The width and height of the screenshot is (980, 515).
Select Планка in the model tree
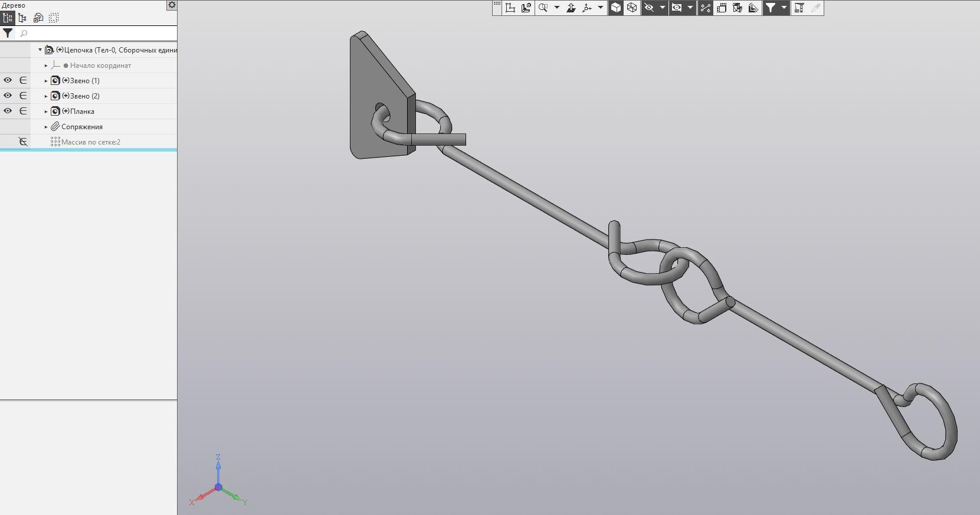82,111
